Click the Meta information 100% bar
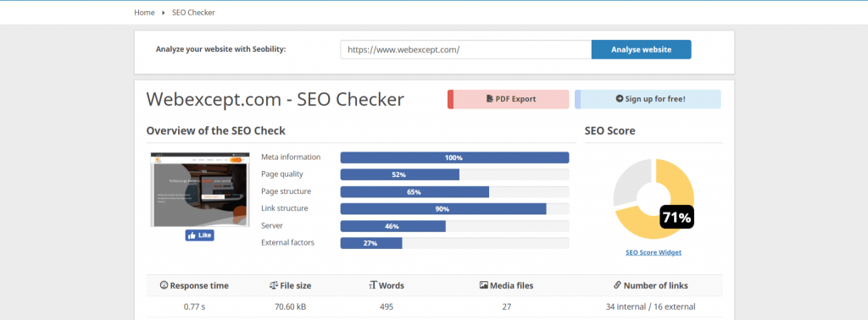Image resolution: width=868 pixels, height=320 pixels. click(x=454, y=157)
